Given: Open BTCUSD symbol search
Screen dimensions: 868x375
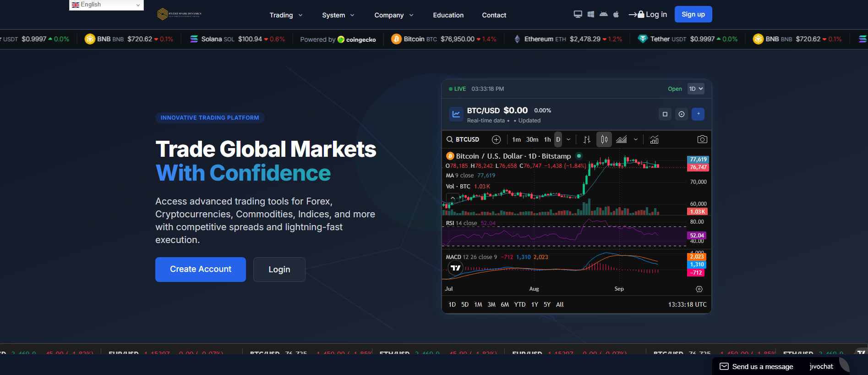Looking at the screenshot, I should coord(463,139).
